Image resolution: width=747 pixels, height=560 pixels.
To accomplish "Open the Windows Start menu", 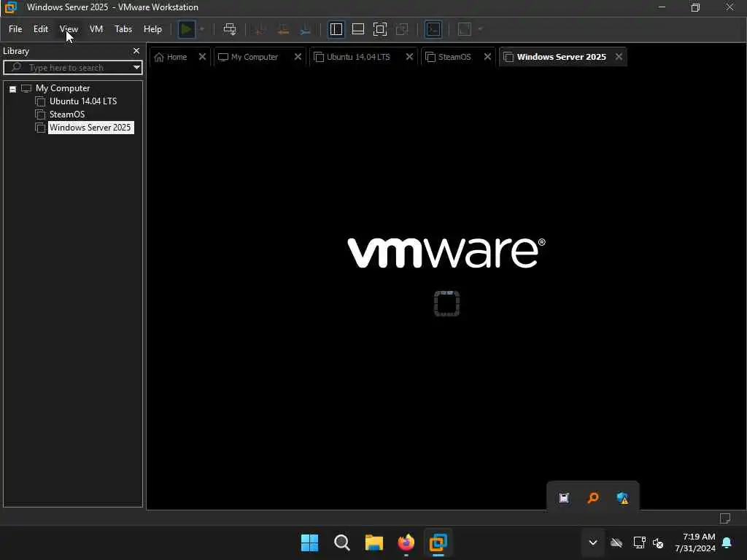I will pyautogui.click(x=309, y=542).
